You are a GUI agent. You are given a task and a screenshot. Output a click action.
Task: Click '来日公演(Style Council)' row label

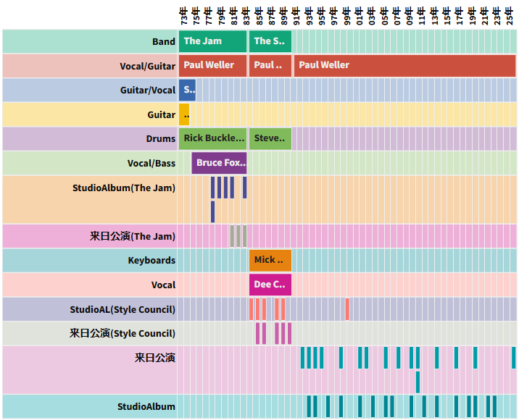pyautogui.click(x=123, y=333)
